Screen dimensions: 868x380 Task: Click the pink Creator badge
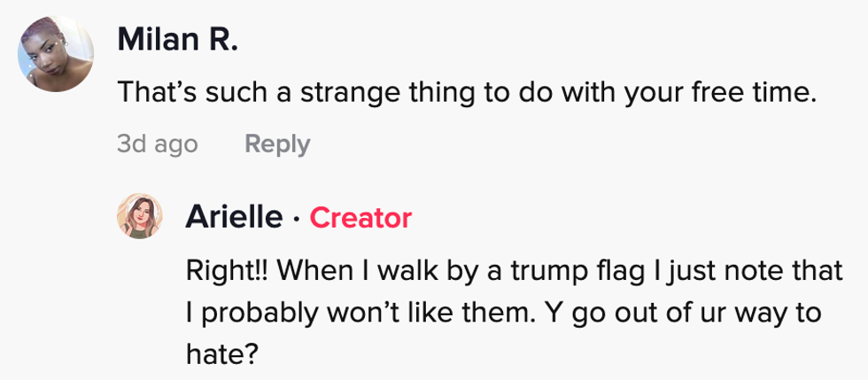click(360, 218)
